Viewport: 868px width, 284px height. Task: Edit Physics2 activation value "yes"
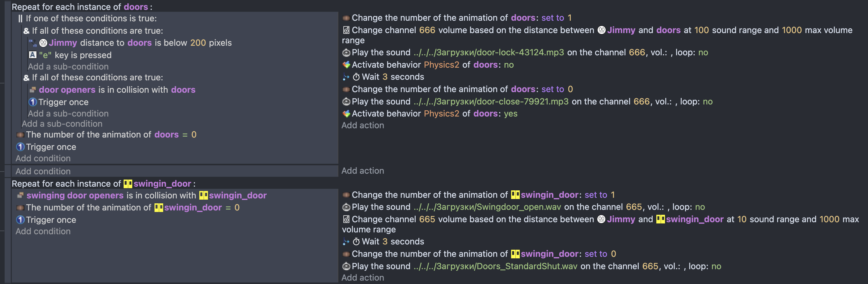click(x=510, y=113)
